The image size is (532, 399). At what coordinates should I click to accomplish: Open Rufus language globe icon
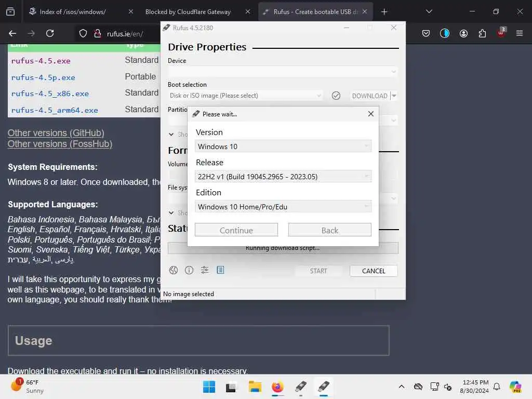coord(174,270)
